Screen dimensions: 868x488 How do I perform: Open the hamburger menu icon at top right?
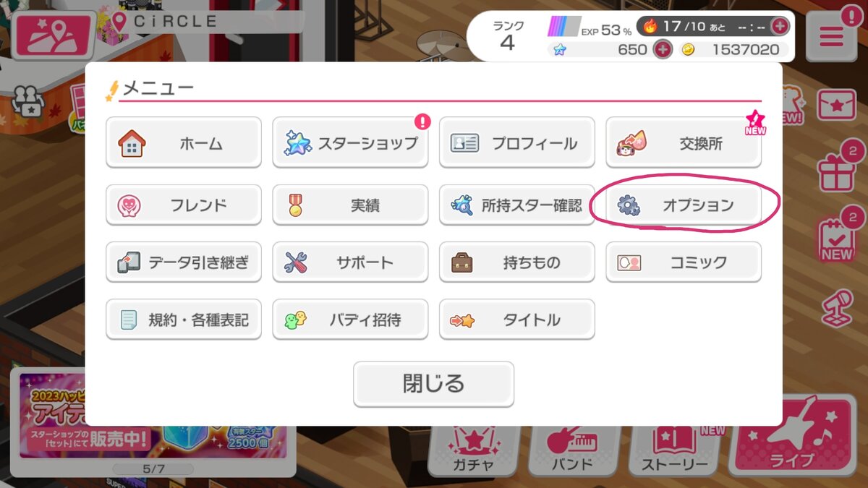pyautogui.click(x=831, y=36)
